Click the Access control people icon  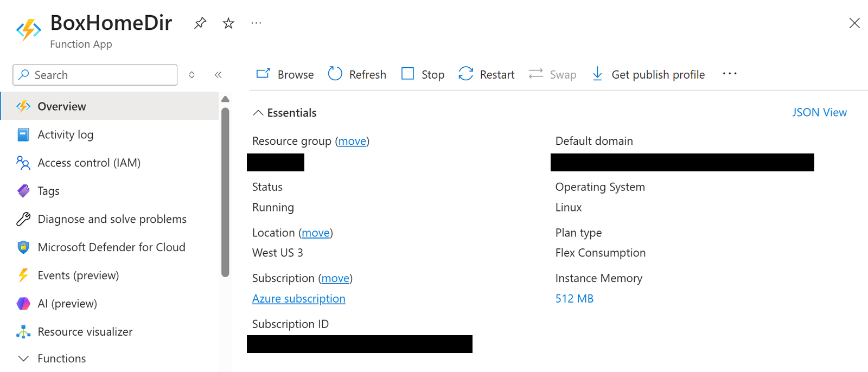pos(23,163)
